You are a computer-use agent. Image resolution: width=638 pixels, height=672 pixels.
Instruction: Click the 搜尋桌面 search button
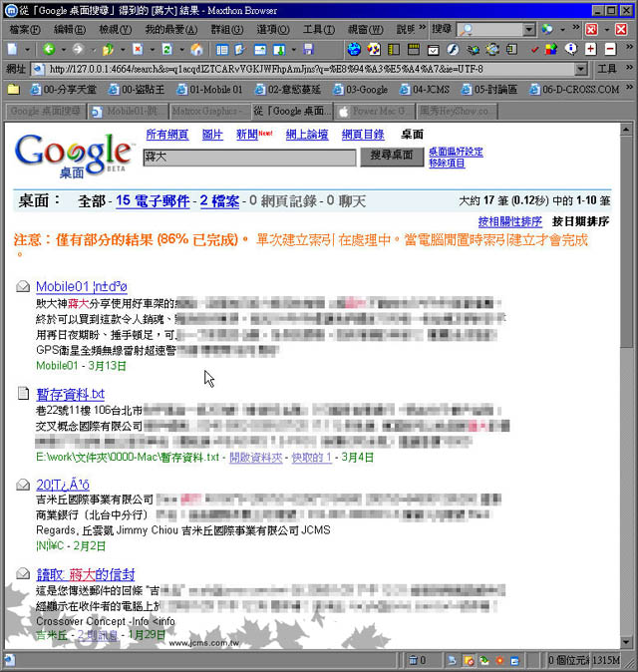coord(392,156)
